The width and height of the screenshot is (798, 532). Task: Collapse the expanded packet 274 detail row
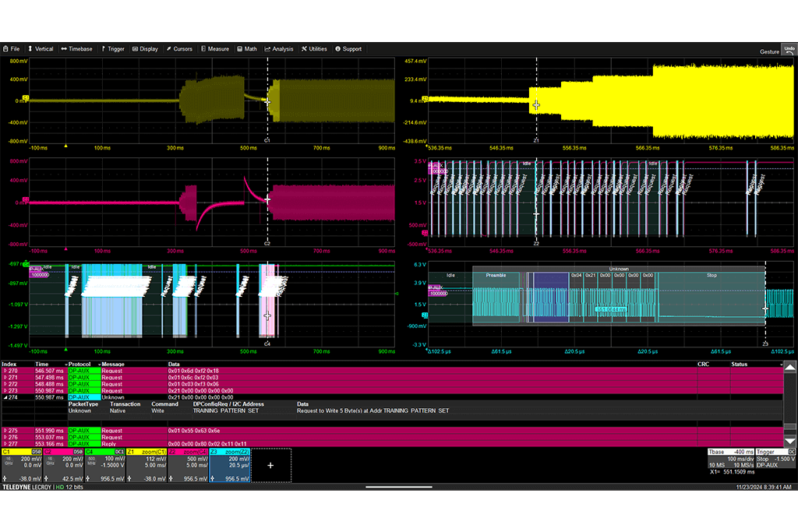4,397
